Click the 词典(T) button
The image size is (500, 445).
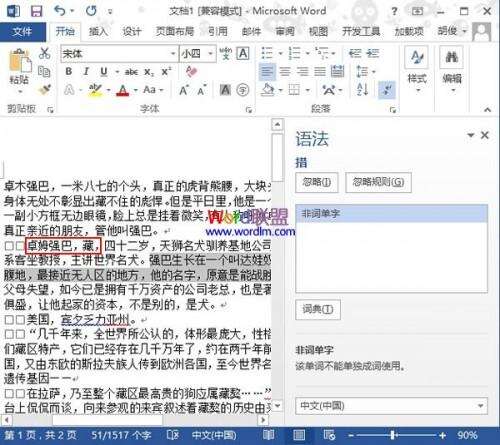pos(318,309)
